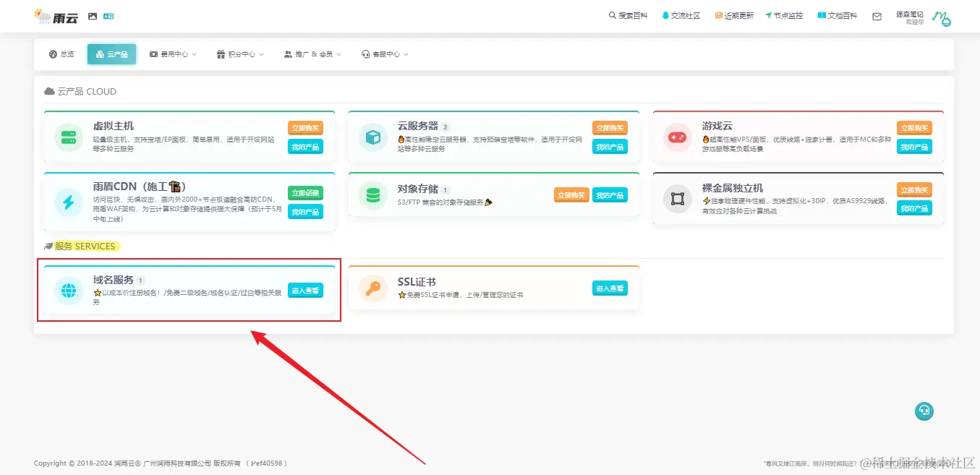Select the 云产品 tab
980x475 pixels.
point(111,54)
